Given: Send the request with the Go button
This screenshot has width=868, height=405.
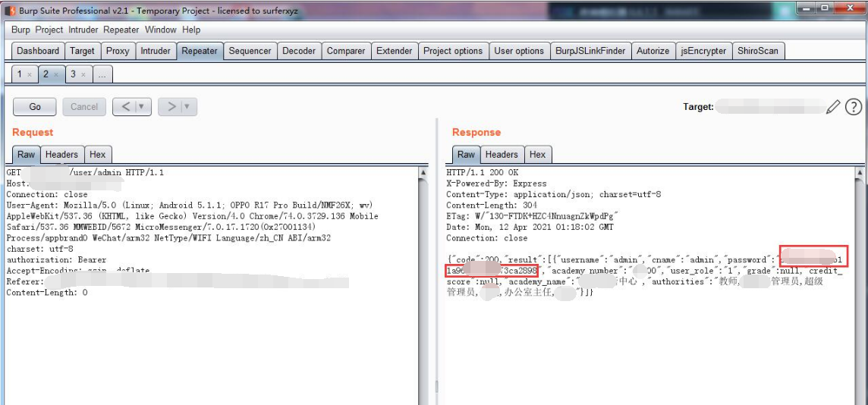Looking at the screenshot, I should pyautogui.click(x=35, y=107).
